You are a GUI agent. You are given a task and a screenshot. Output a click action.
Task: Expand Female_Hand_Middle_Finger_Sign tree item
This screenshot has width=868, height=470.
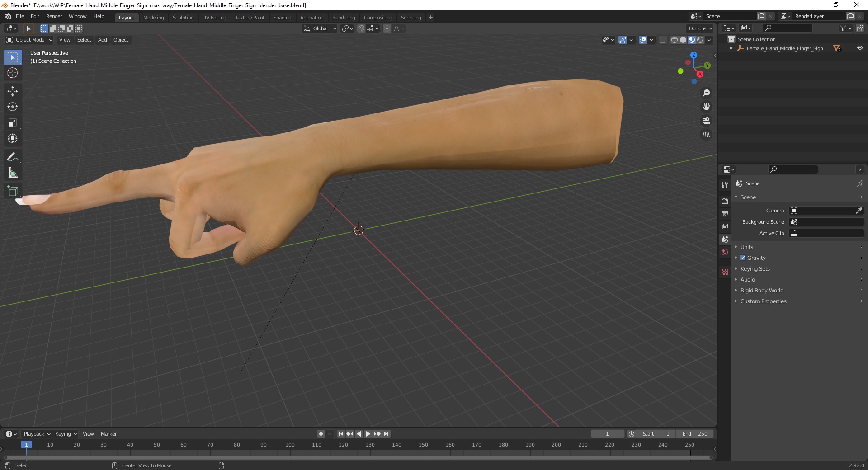(x=731, y=48)
